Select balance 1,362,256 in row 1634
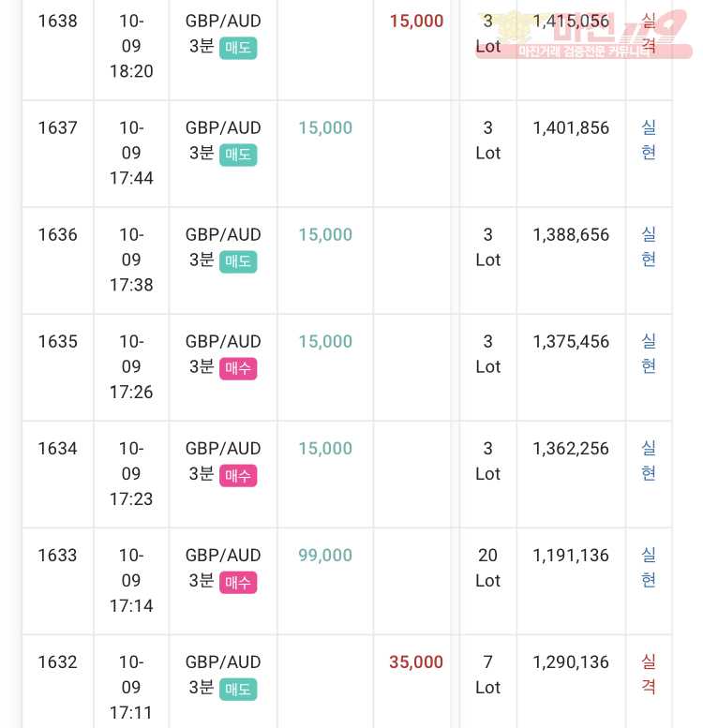703x728 pixels. [571, 449]
